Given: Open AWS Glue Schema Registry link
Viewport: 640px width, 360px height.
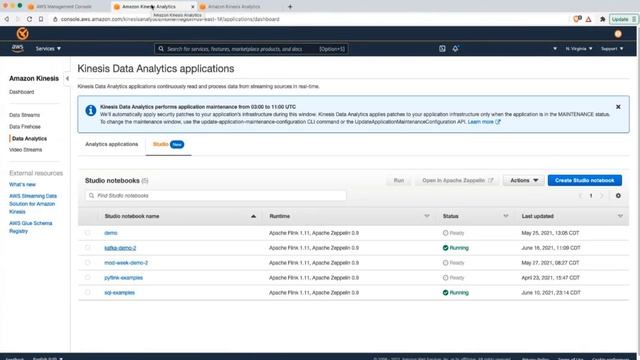Looking at the screenshot, I should coord(30,227).
